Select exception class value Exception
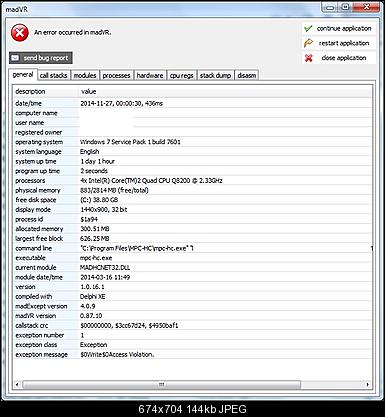The image size is (385, 417). [94, 345]
